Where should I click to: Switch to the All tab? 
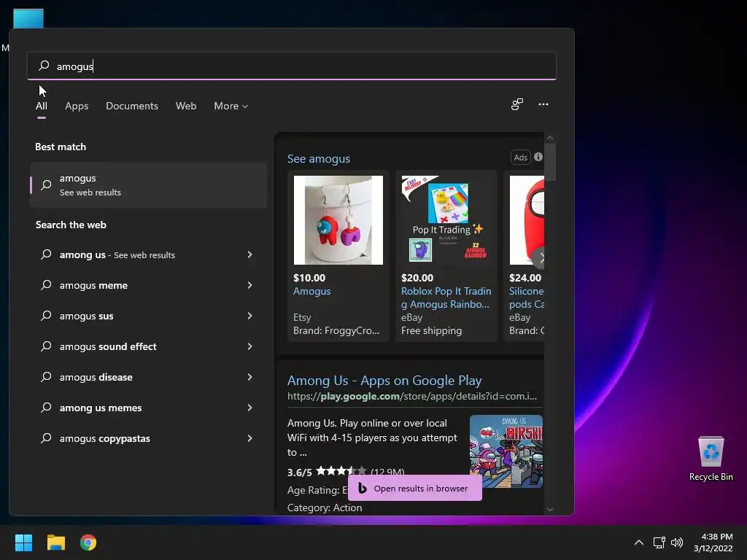(42, 106)
